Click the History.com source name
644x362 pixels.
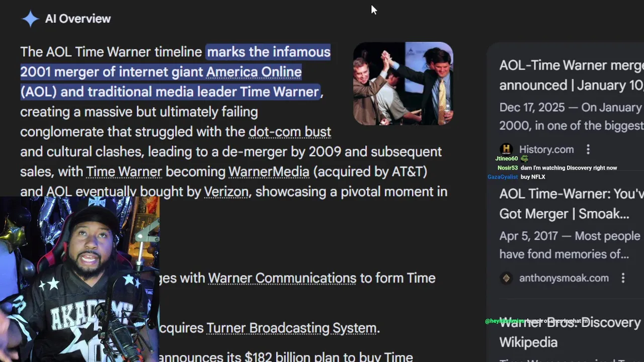coord(546,149)
